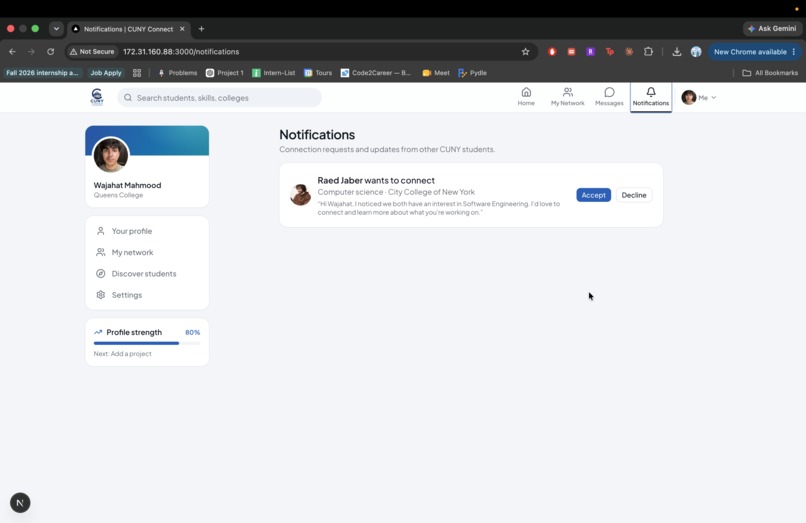Image resolution: width=806 pixels, height=523 pixels.
Task: Open Your profile in sidebar
Action: tap(147, 231)
